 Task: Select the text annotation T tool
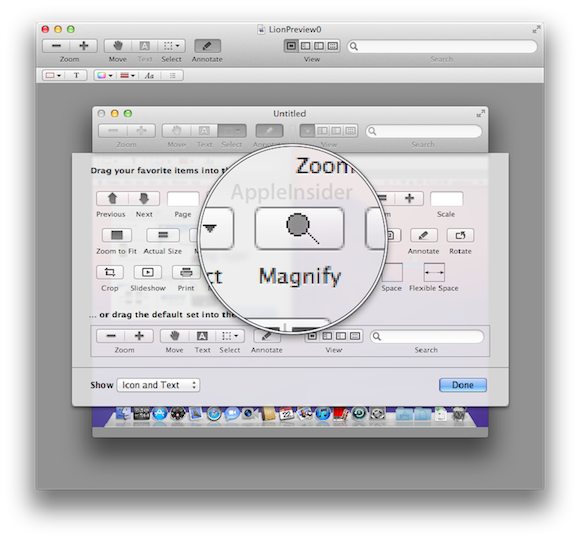coord(76,75)
